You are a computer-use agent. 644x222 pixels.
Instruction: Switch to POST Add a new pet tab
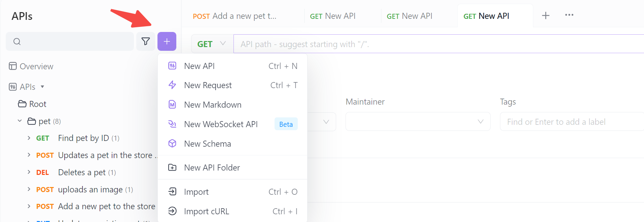[x=235, y=16]
